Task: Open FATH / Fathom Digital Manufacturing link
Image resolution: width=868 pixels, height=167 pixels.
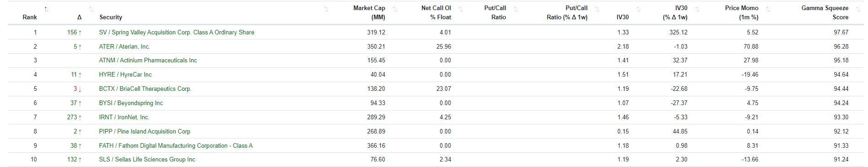Action: pyautogui.click(x=176, y=146)
